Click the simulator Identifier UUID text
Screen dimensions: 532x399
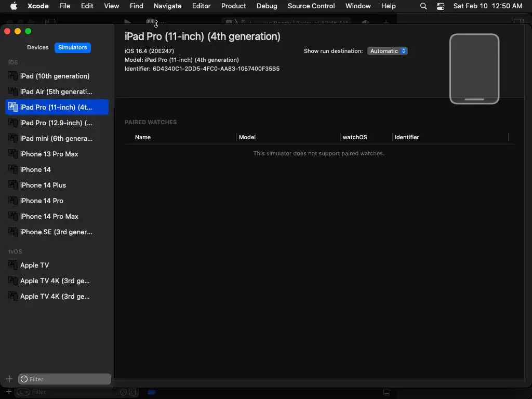pos(216,69)
